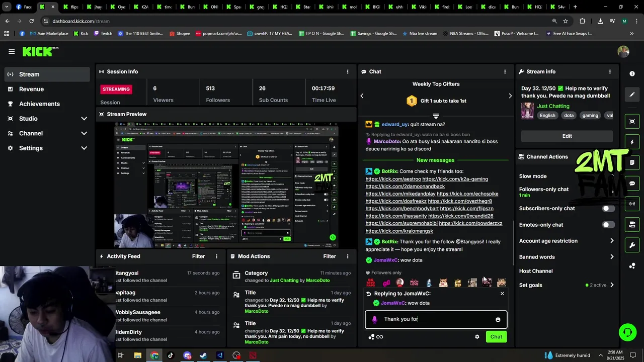Cancel reply to JomaWxC
Image resolution: width=644 pixels, height=362 pixels.
coord(502,294)
